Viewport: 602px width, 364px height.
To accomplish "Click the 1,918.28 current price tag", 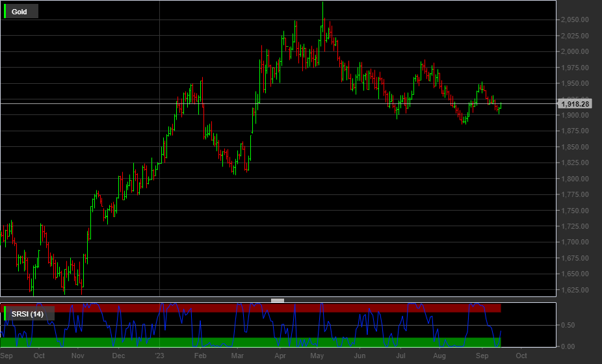I will [575, 104].
